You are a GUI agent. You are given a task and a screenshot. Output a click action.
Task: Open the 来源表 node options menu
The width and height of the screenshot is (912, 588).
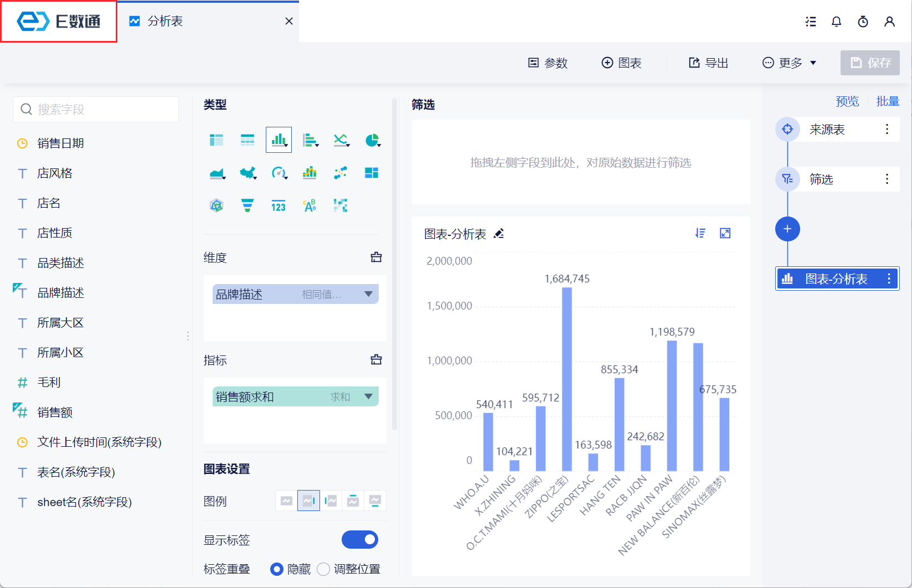pos(887,129)
